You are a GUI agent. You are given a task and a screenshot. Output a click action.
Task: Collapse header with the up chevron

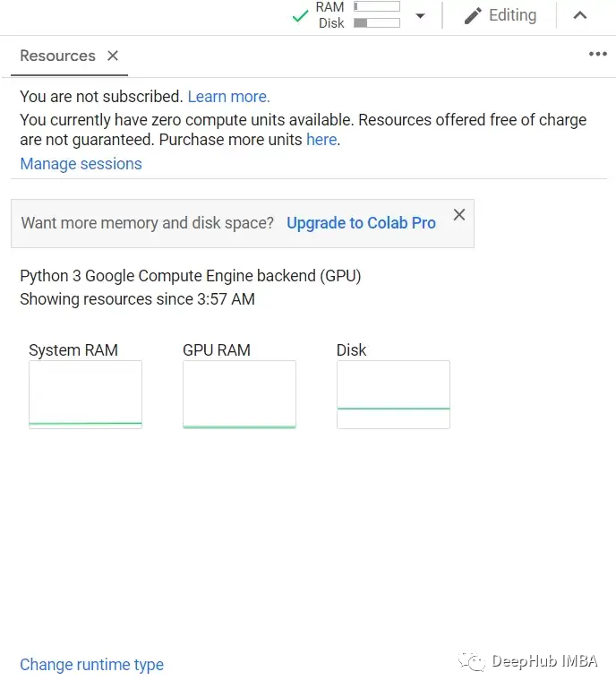(x=580, y=15)
